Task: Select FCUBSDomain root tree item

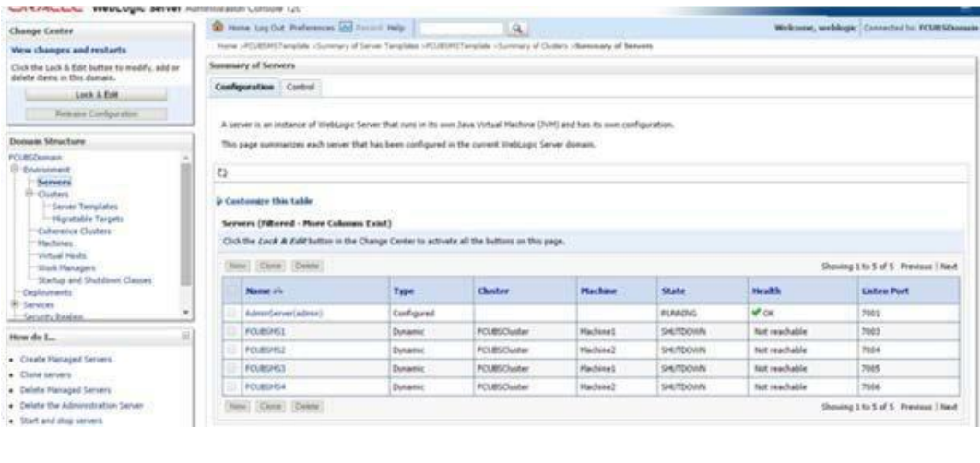Action: (x=36, y=158)
